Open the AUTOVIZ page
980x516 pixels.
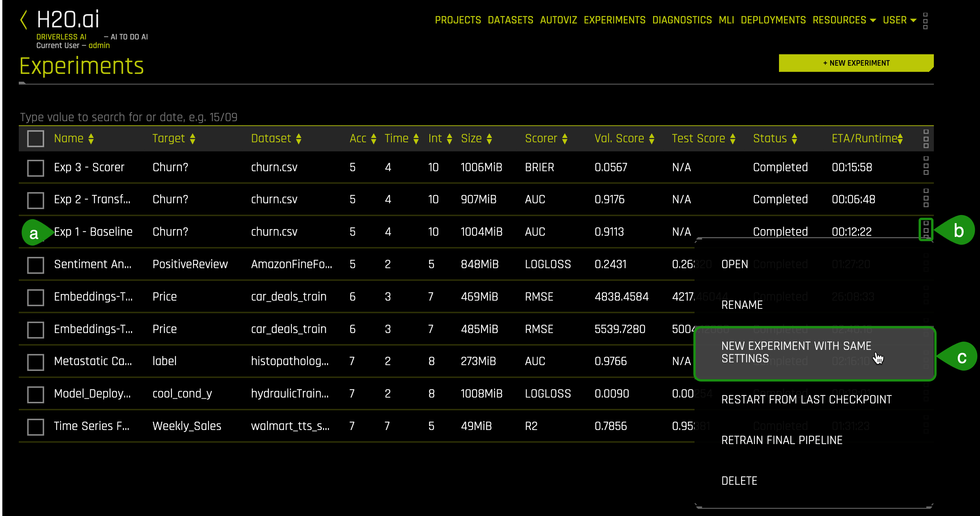pos(558,20)
